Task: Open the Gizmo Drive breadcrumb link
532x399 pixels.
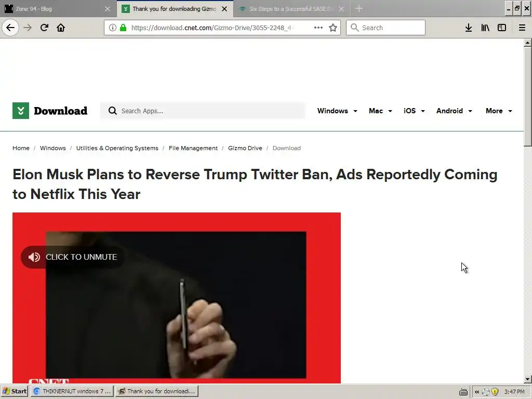Action: click(x=245, y=148)
